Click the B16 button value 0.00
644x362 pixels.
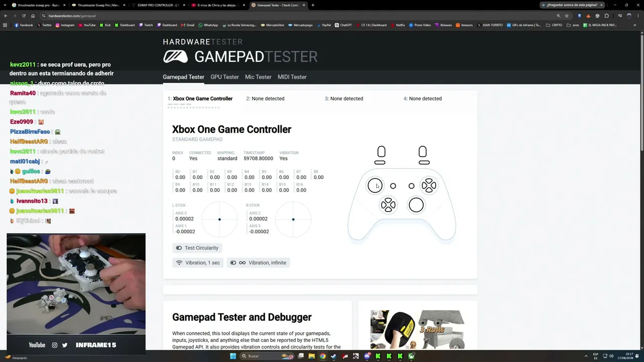pos(301,191)
